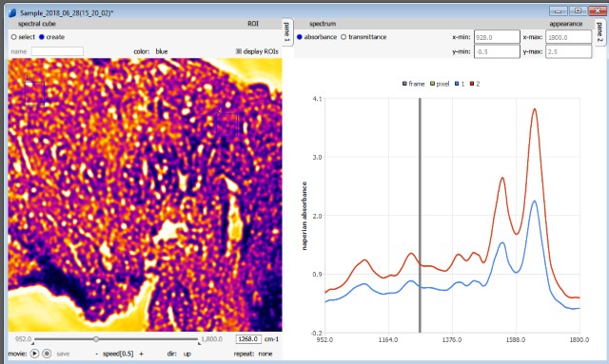Click the movie record button
This screenshot has height=364, width=609.
coord(47,354)
